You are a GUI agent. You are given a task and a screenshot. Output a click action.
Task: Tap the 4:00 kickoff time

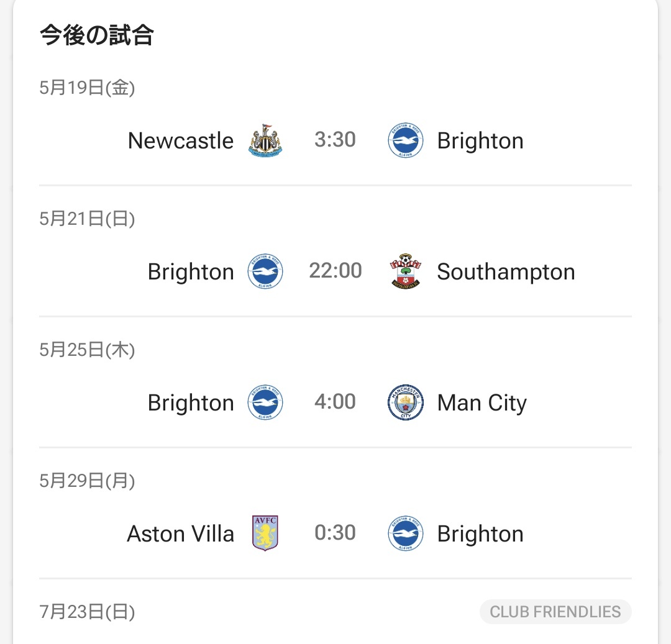335,402
